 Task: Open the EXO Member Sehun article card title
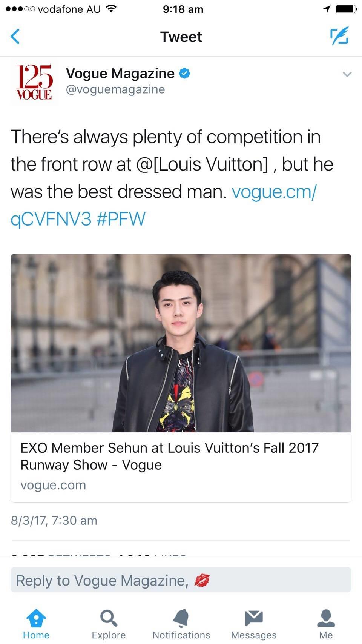point(170,456)
